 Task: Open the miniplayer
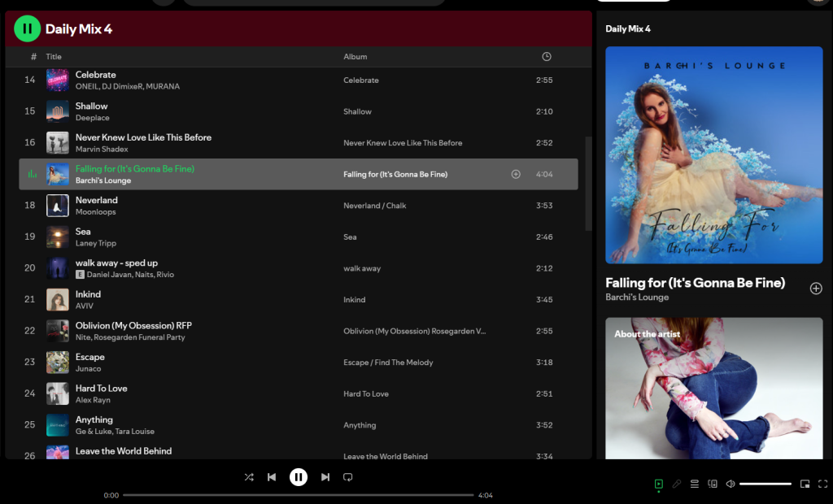(x=805, y=484)
